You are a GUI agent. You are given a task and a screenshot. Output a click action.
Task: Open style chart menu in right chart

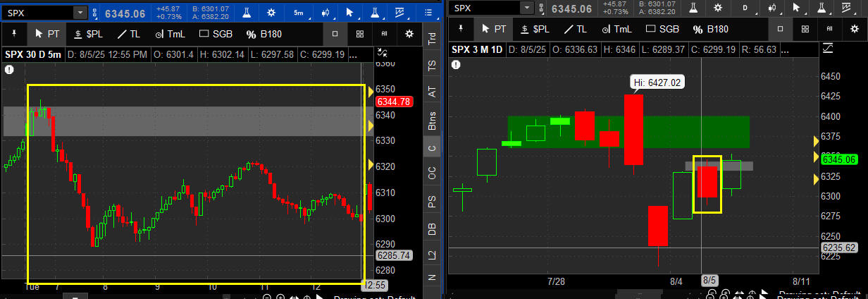pos(848,7)
